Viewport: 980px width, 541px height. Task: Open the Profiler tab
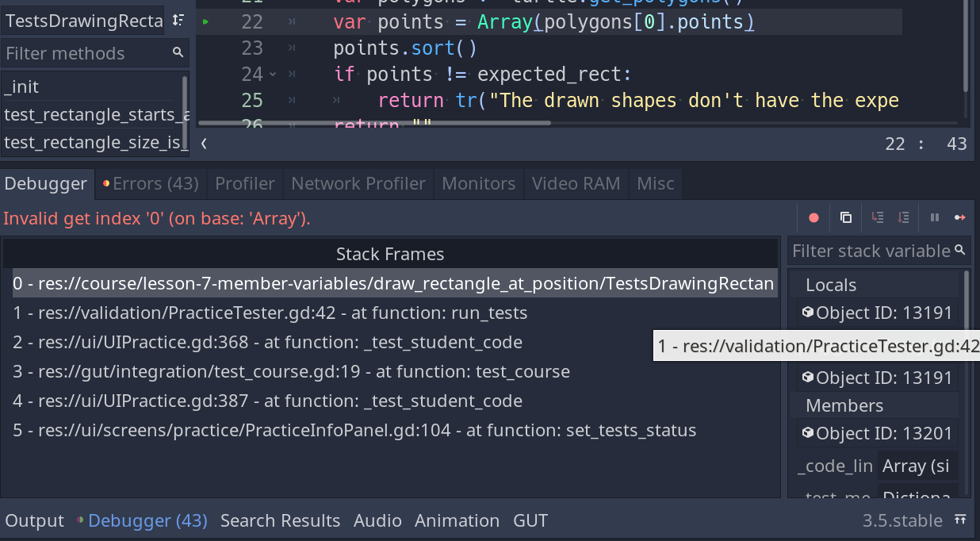point(245,183)
